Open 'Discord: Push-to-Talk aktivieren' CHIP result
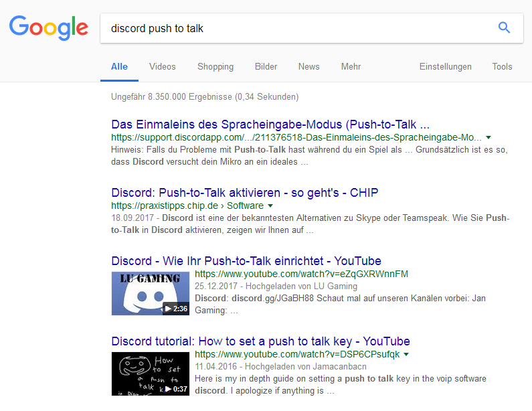 point(245,193)
